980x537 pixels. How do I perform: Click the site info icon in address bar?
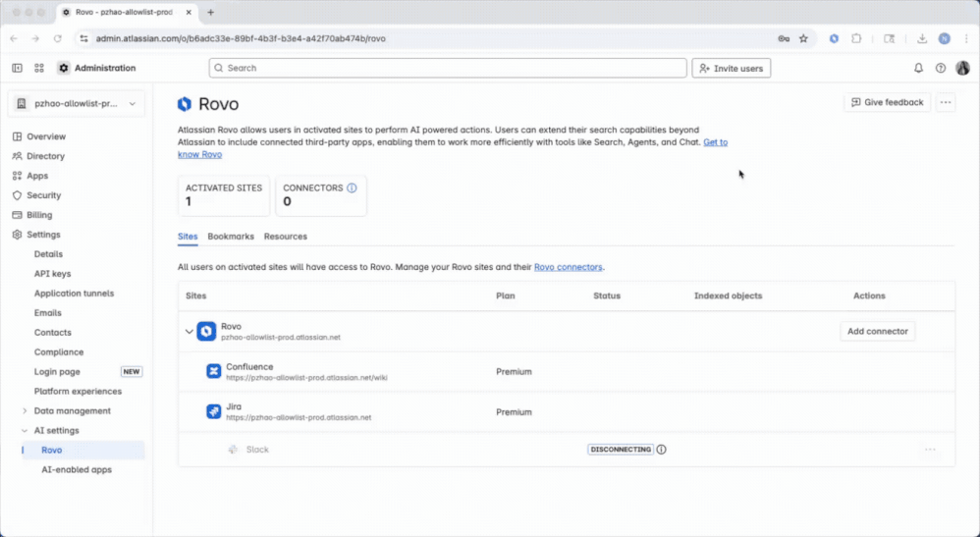coord(83,38)
